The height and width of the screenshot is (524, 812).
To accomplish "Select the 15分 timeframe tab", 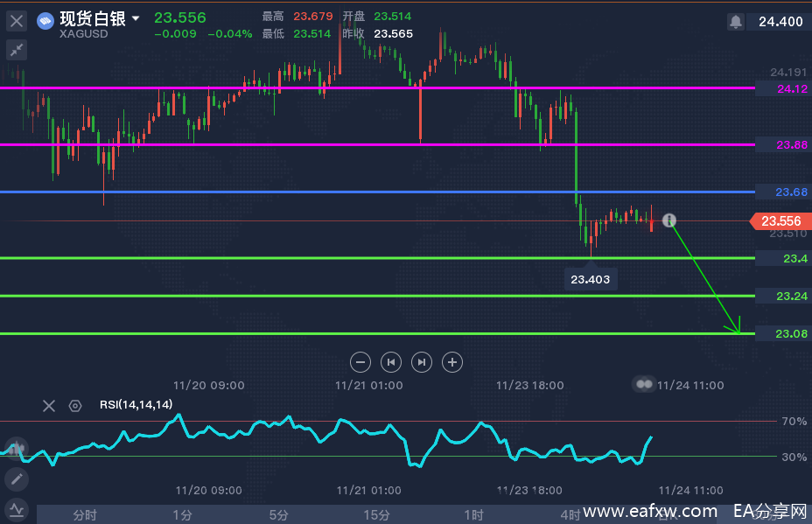I will click(376, 514).
